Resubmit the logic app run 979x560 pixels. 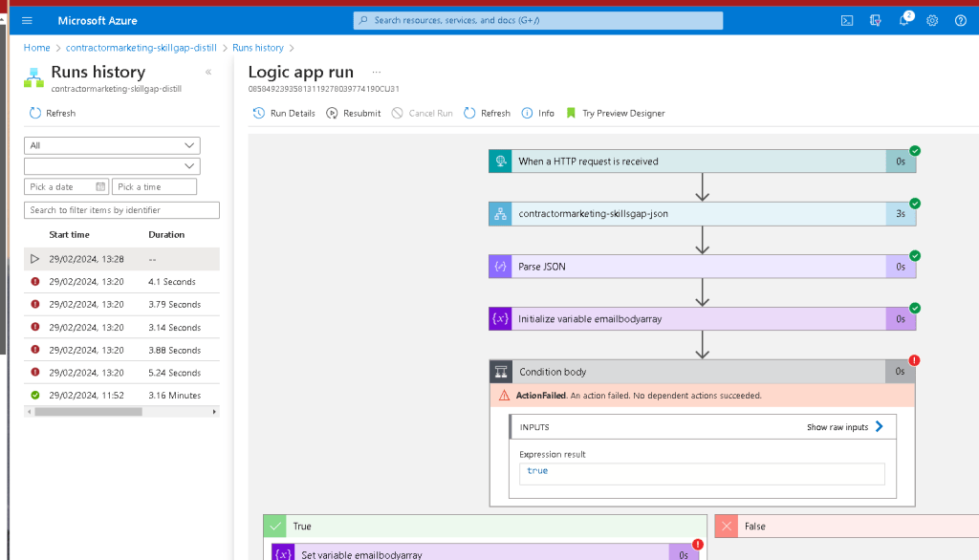354,113
